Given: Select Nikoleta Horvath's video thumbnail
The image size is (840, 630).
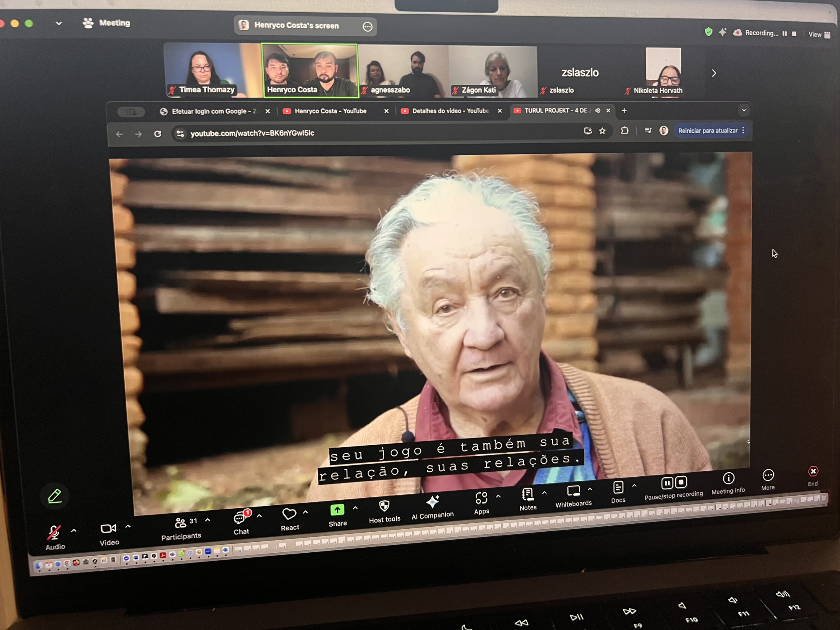Looking at the screenshot, I should coord(663,73).
